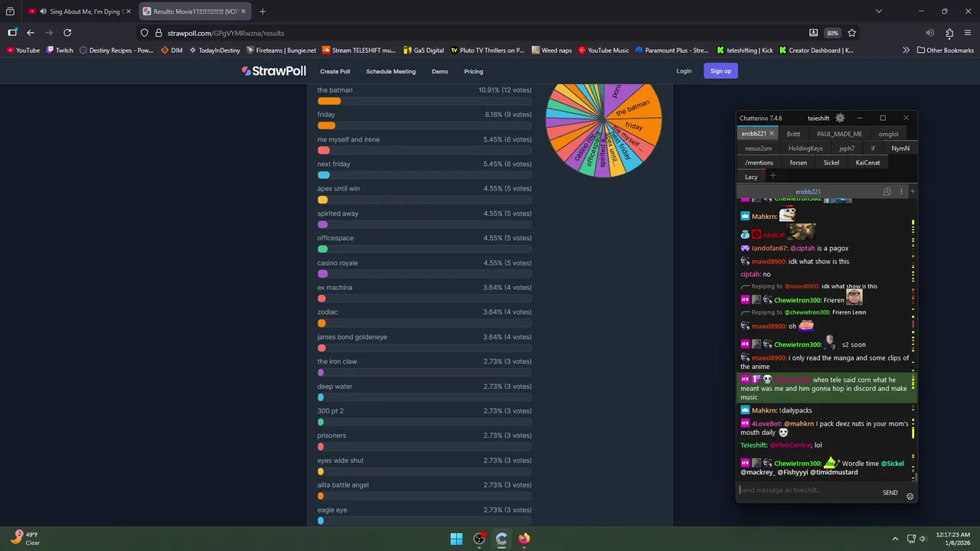Open a new browser tab
This screenshot has height=551, width=980.
tap(263, 11)
